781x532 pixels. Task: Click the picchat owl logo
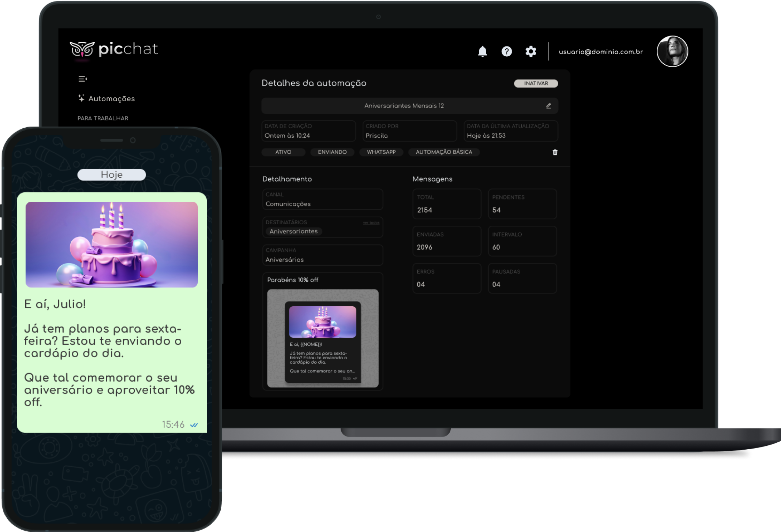tap(82, 49)
